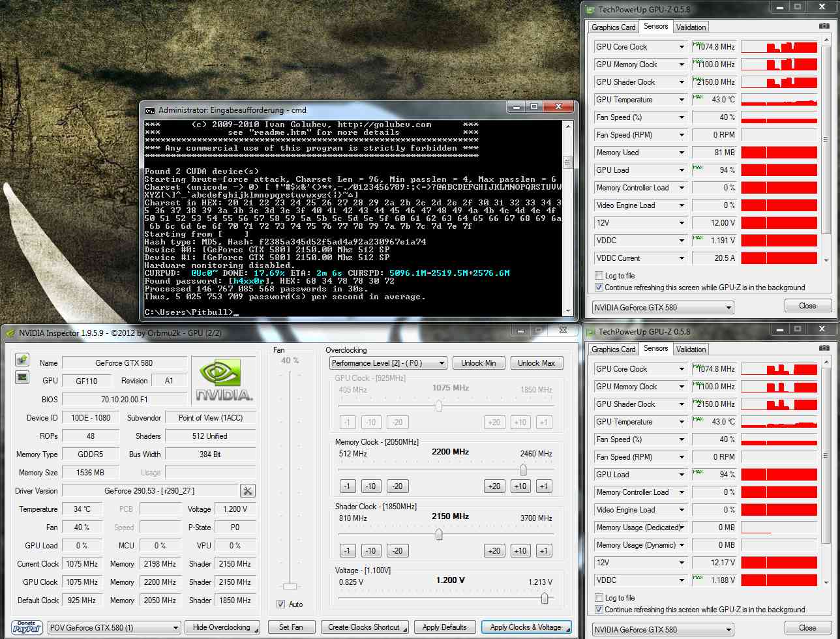The image size is (840, 639).
Task: Open GPU selector dropdown in upper GPU-Z window
Action: (663, 307)
